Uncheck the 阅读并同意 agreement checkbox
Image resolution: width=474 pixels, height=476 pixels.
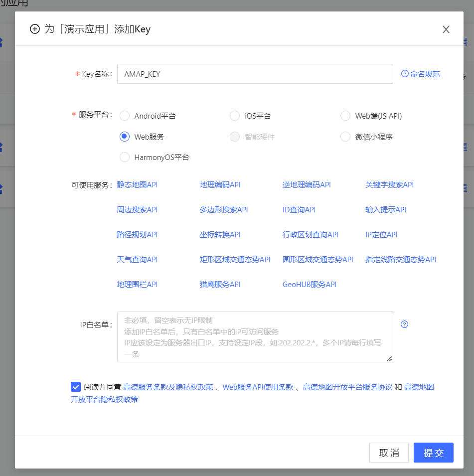coord(76,387)
